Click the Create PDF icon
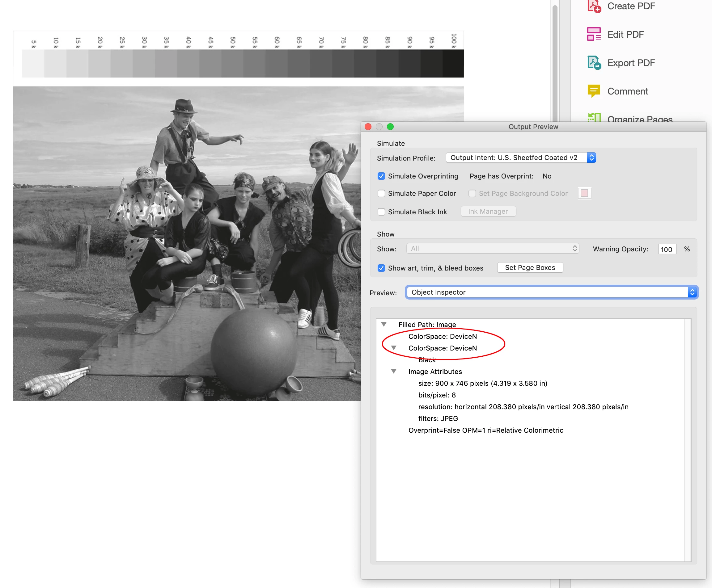The width and height of the screenshot is (712, 588). (x=594, y=6)
